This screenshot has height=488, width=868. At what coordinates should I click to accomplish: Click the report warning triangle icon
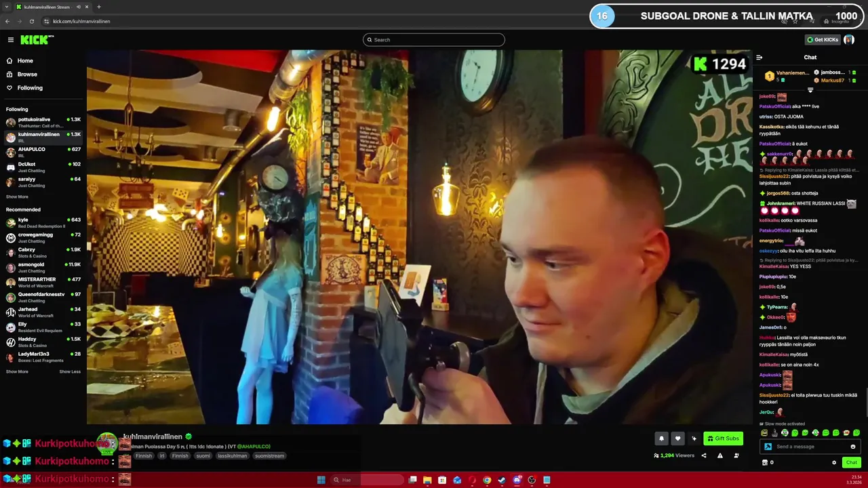(720, 455)
